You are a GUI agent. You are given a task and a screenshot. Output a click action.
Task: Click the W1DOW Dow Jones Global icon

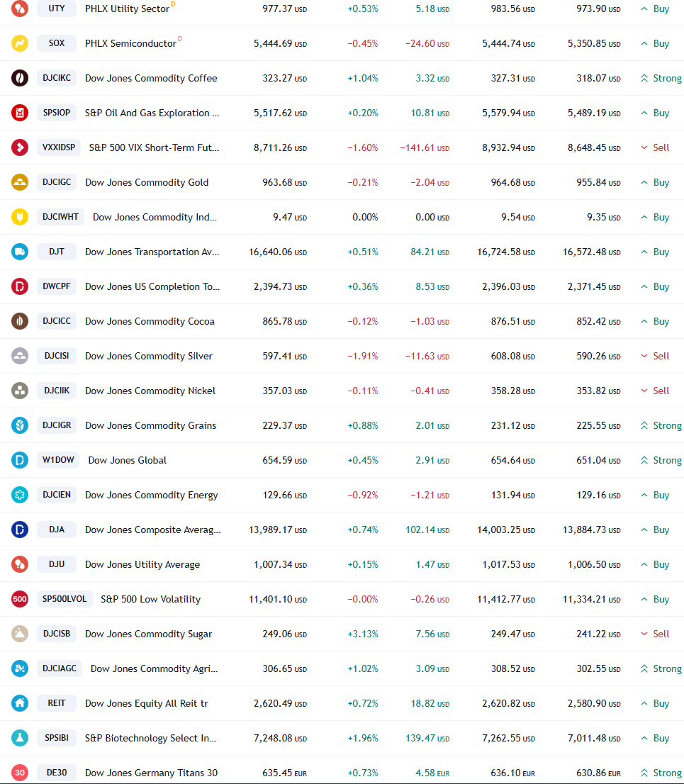click(20, 460)
